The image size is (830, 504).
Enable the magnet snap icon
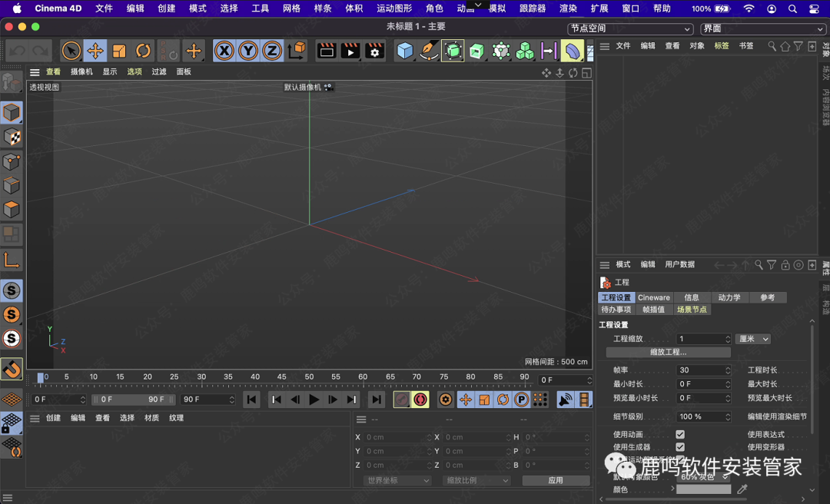(x=12, y=370)
